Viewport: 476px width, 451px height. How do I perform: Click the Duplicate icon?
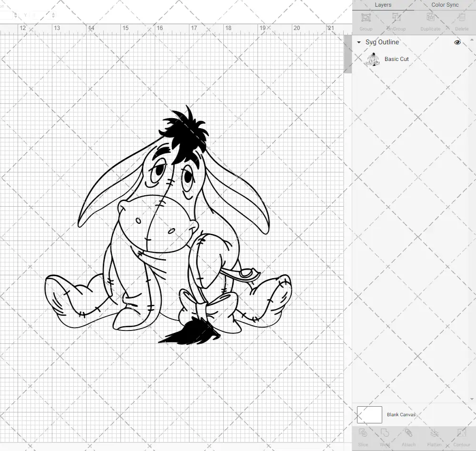[430, 18]
